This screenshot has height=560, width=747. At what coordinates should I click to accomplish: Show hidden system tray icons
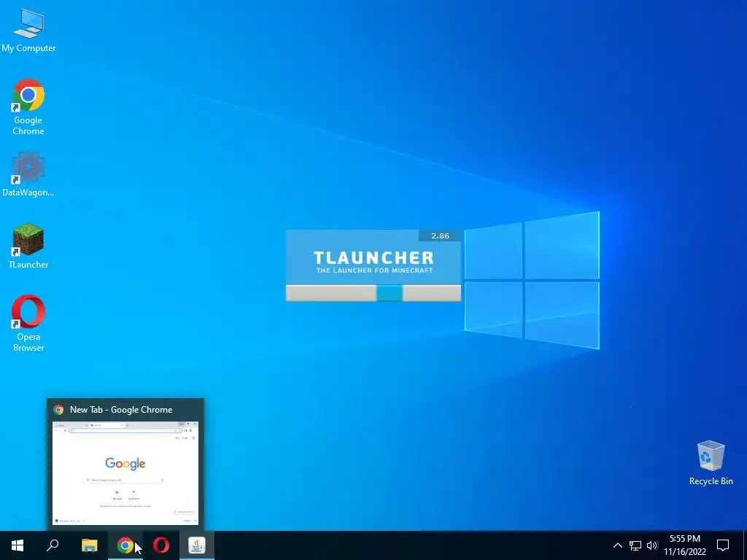click(617, 545)
